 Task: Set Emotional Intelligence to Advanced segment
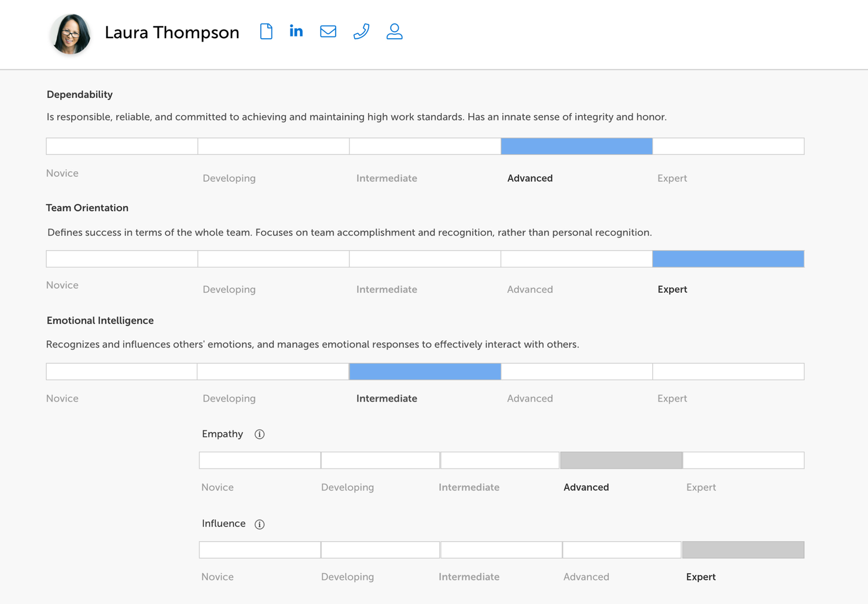(x=576, y=371)
